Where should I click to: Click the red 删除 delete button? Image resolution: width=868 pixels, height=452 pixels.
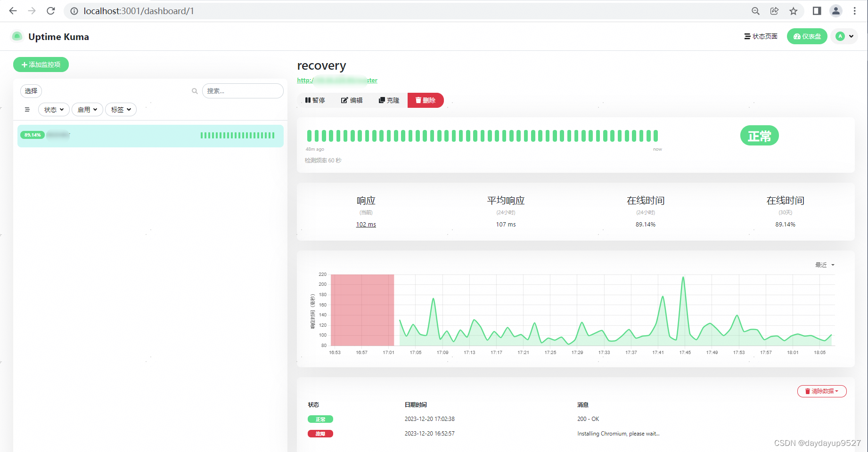pyautogui.click(x=426, y=100)
